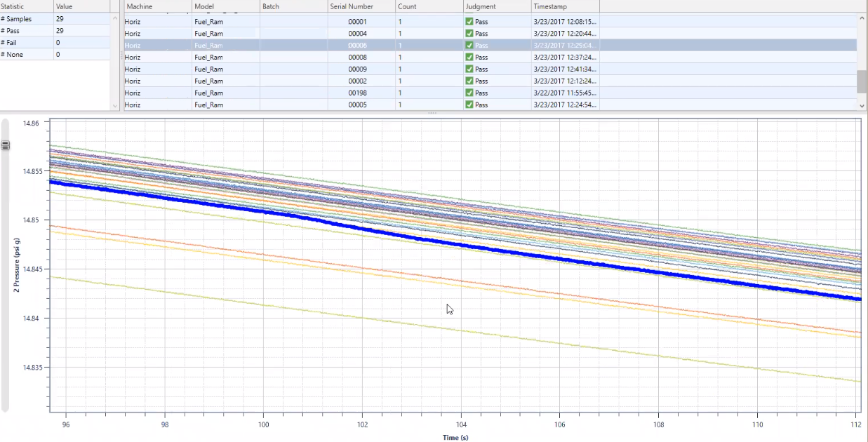Select the Horiz cell on the serial 00198 row

(x=133, y=93)
